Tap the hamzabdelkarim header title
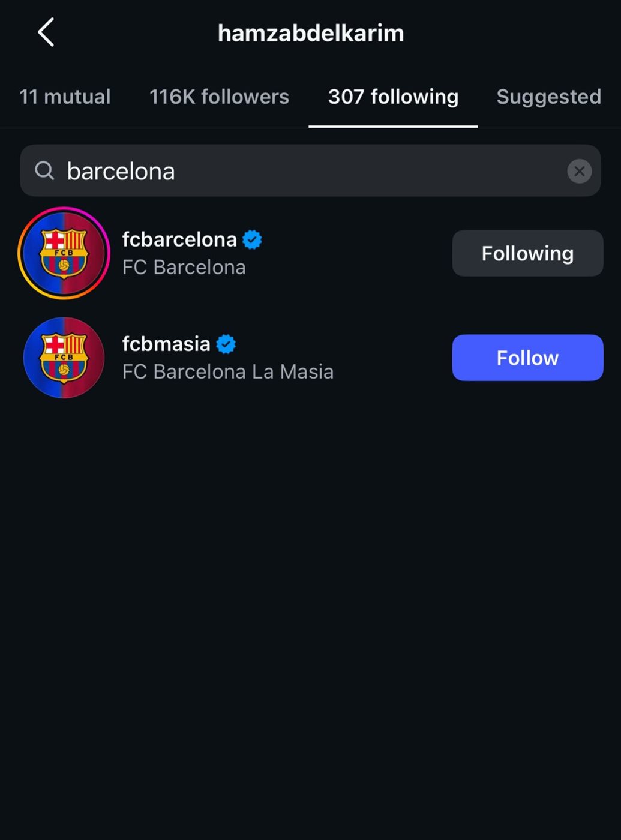The width and height of the screenshot is (621, 840). 311,33
